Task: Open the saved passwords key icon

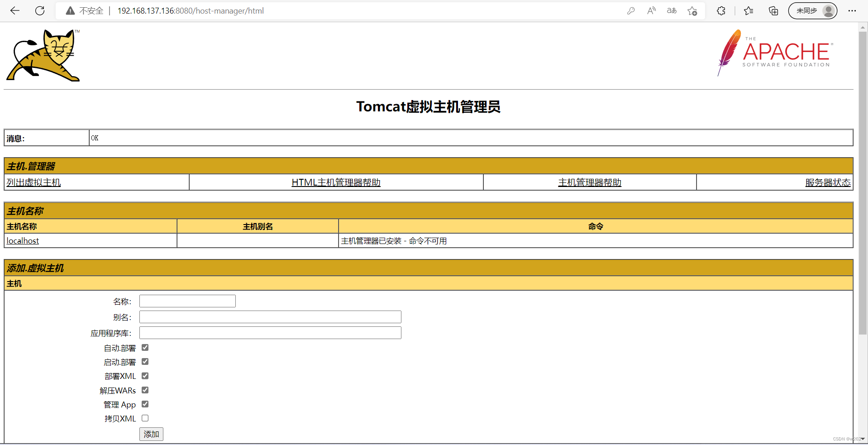Action: tap(631, 11)
